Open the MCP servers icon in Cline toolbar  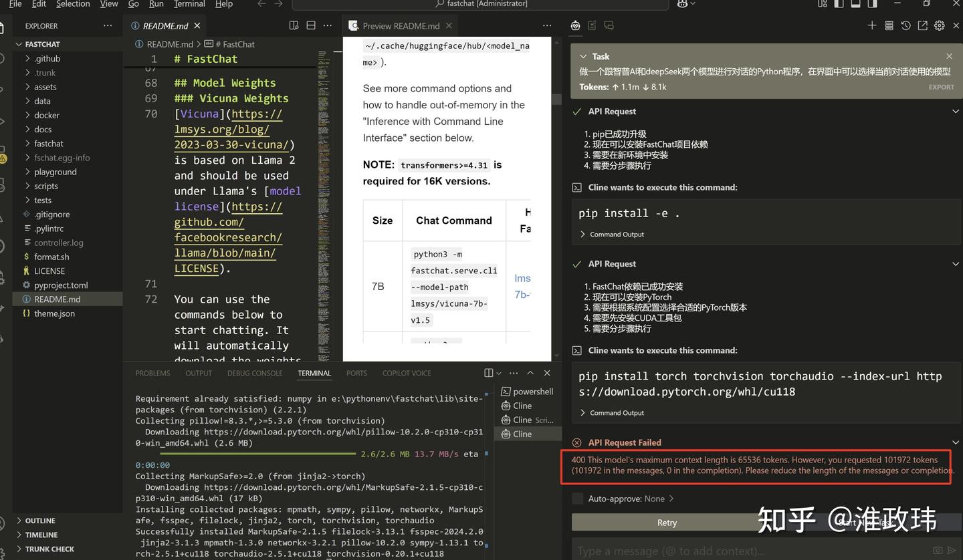tap(888, 25)
